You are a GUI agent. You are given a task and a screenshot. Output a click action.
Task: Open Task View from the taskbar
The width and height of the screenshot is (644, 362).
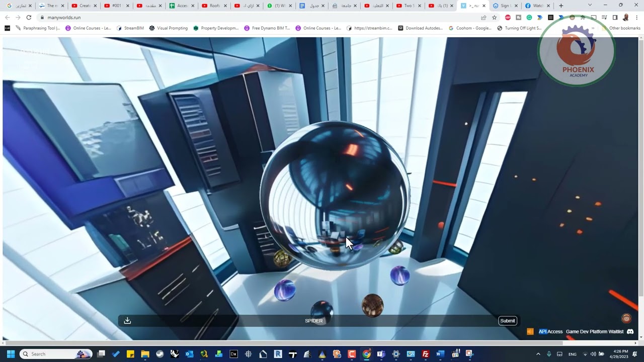(x=101, y=354)
